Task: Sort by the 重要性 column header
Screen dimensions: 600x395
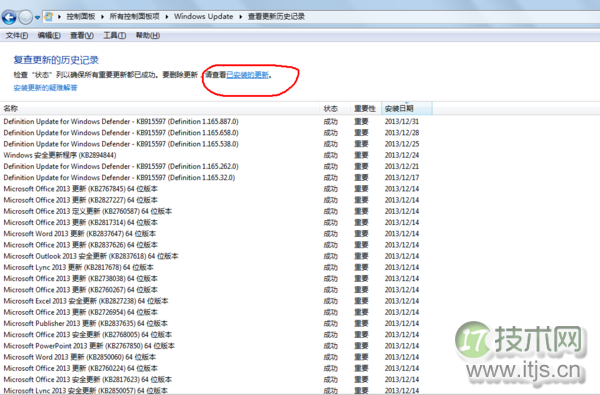Action: 365,108
